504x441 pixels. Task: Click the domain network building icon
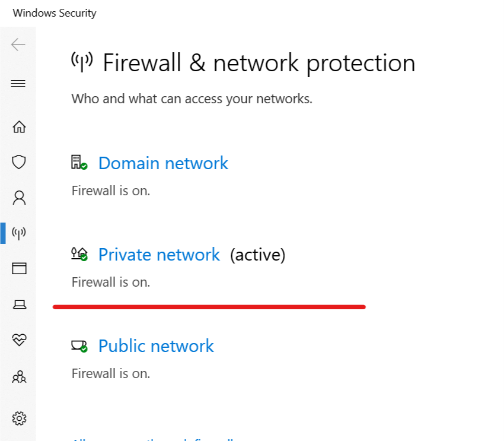pos(79,163)
